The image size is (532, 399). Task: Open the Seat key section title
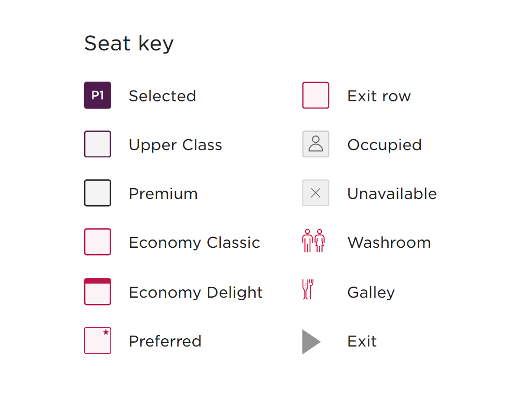[129, 44]
